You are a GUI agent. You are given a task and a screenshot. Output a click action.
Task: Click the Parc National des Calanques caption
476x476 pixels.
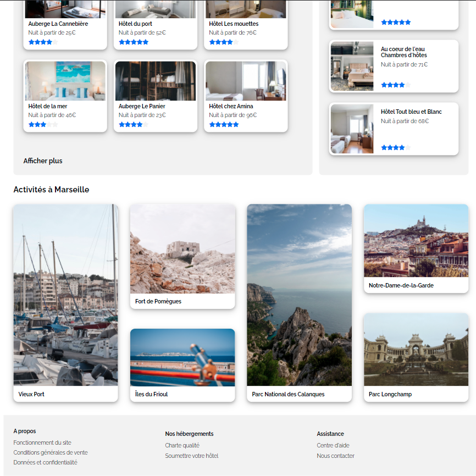(x=288, y=394)
